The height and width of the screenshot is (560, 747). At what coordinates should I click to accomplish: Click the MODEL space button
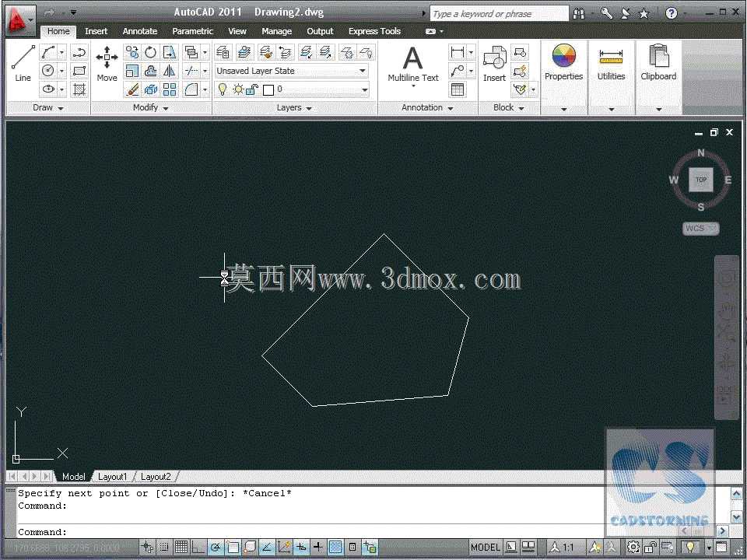(x=485, y=547)
